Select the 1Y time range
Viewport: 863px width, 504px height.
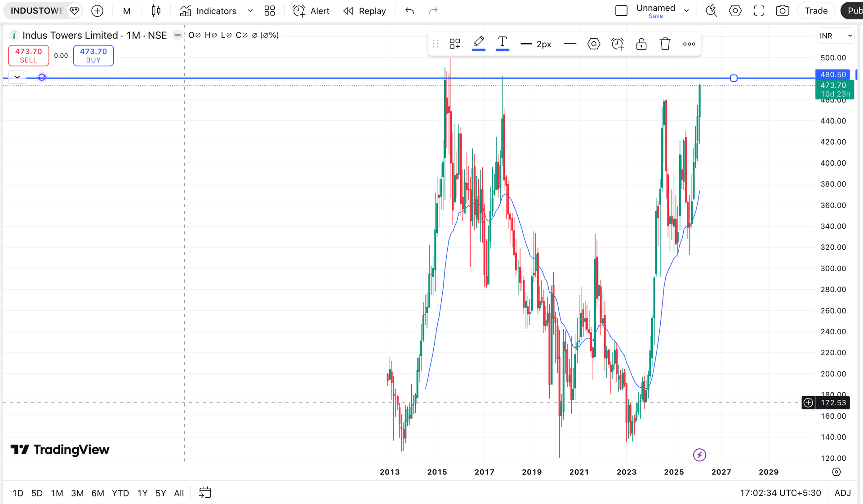[x=142, y=493]
